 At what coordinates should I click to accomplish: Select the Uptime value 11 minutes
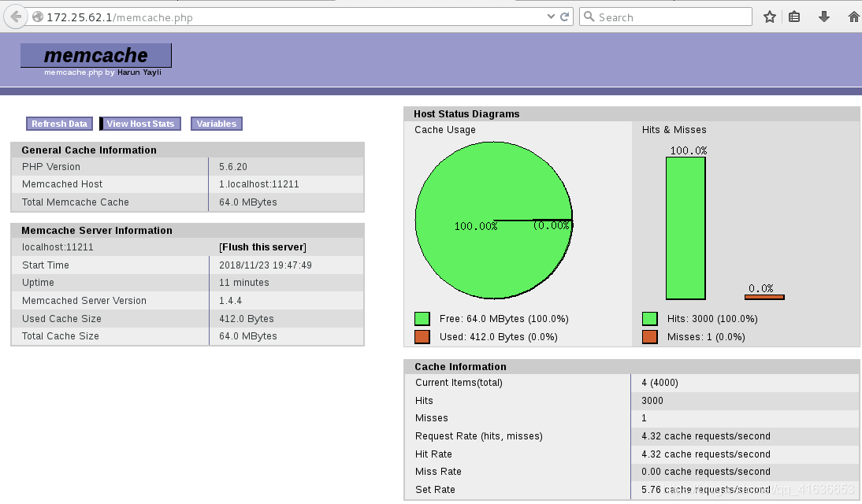[244, 283]
